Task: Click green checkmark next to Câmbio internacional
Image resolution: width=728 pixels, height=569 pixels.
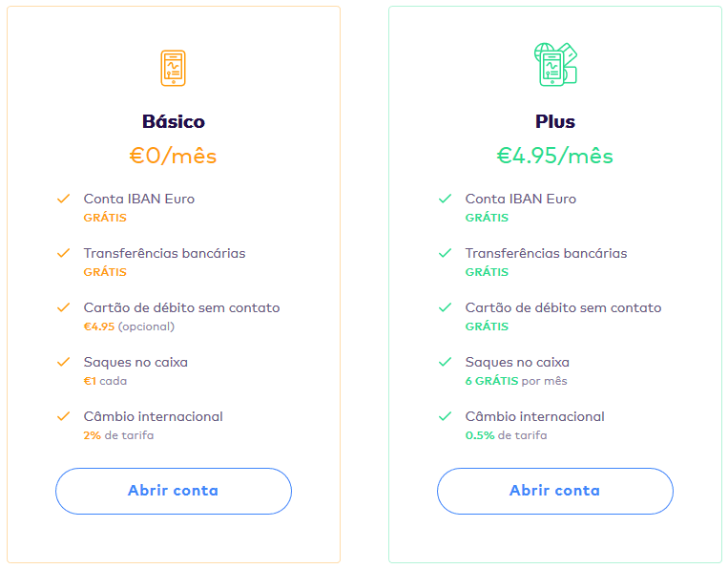Action: click(446, 416)
